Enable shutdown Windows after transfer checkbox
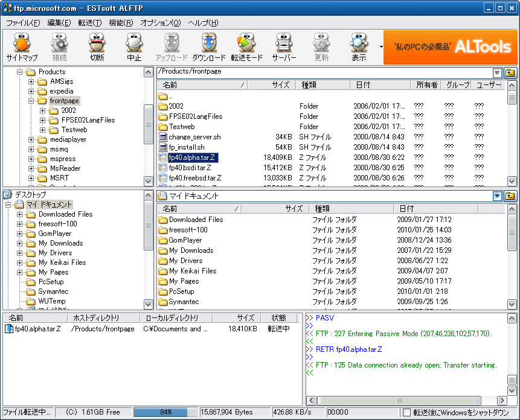 (x=406, y=412)
